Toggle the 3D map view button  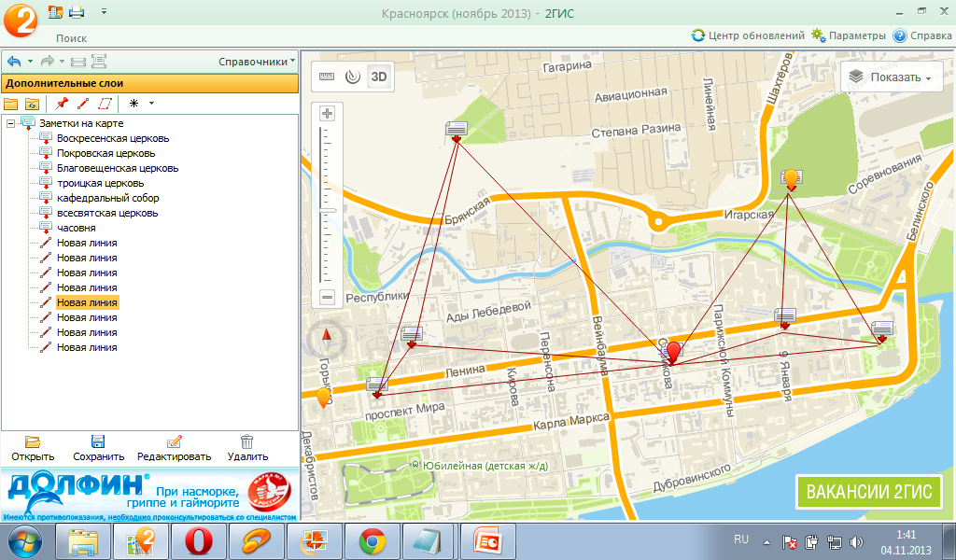coord(379,77)
